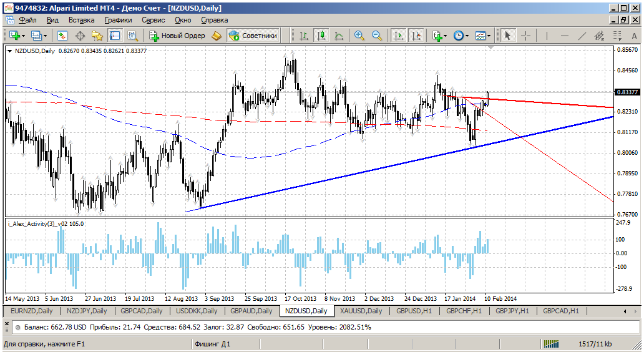Click the Zoom In magnifier icon

pyautogui.click(x=359, y=36)
